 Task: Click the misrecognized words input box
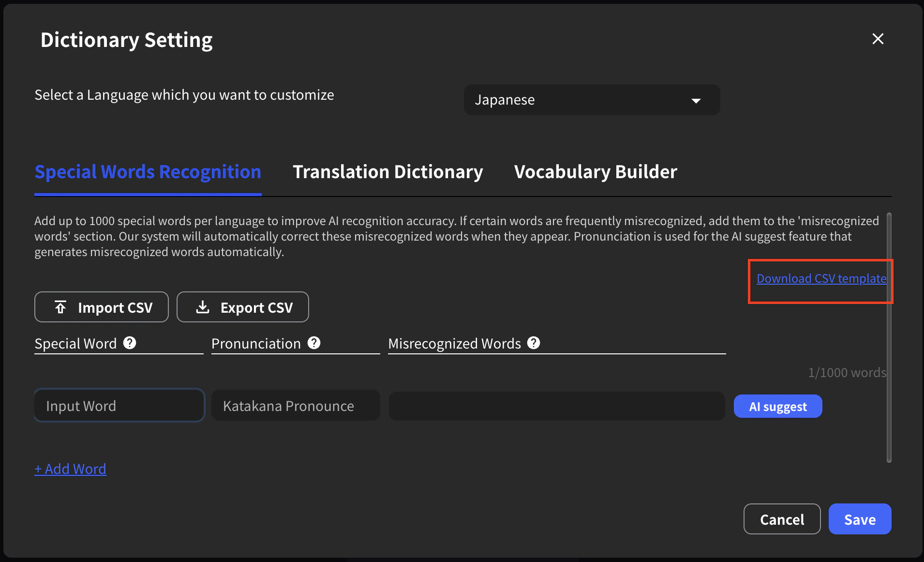[x=556, y=406]
